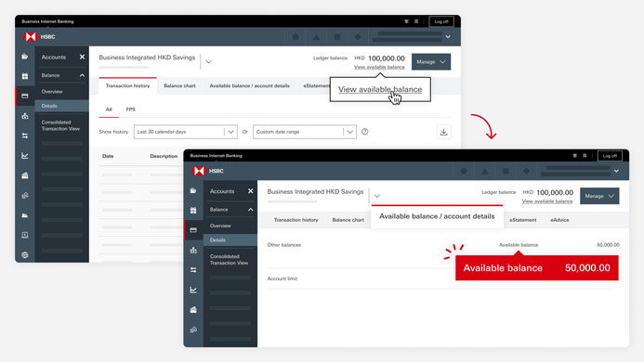
Task: Open the Custom date range dropdown
Action: (305, 132)
